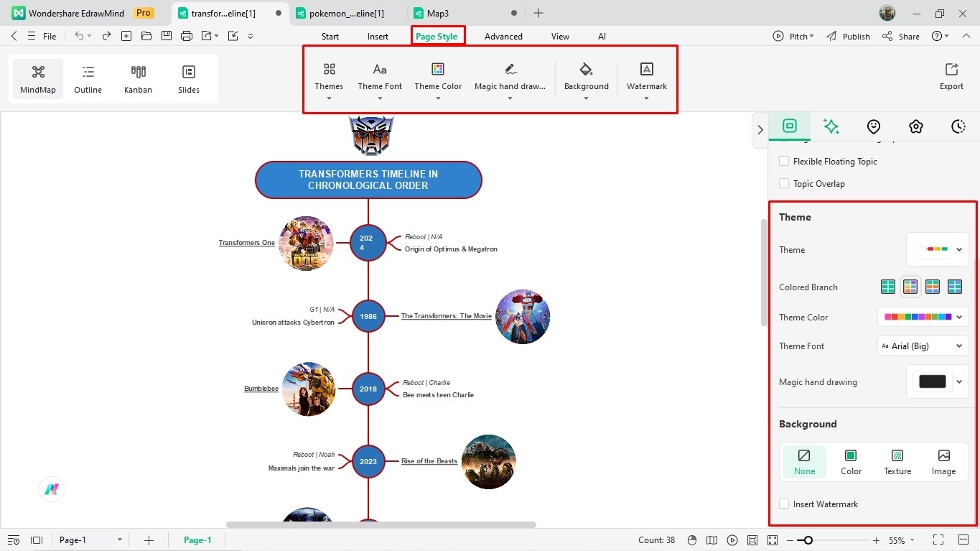The width and height of the screenshot is (980, 551).
Task: Click the map overview icon in status bar
Action: coord(712,540)
